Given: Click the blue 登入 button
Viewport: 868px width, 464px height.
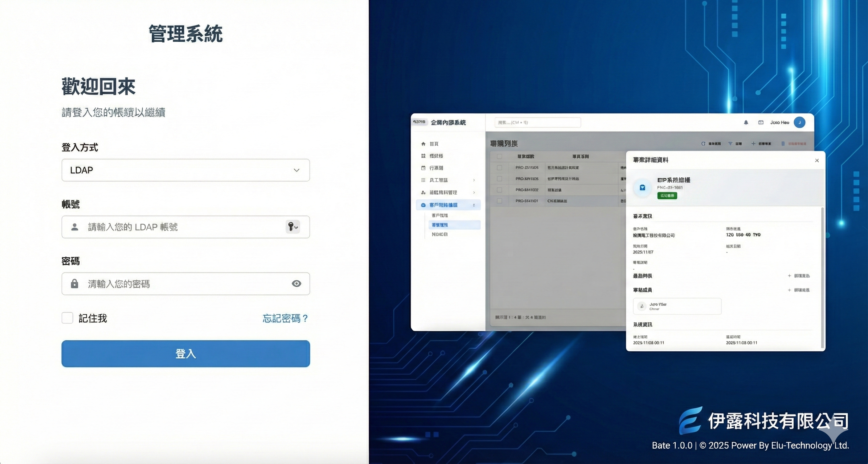Looking at the screenshot, I should [186, 354].
